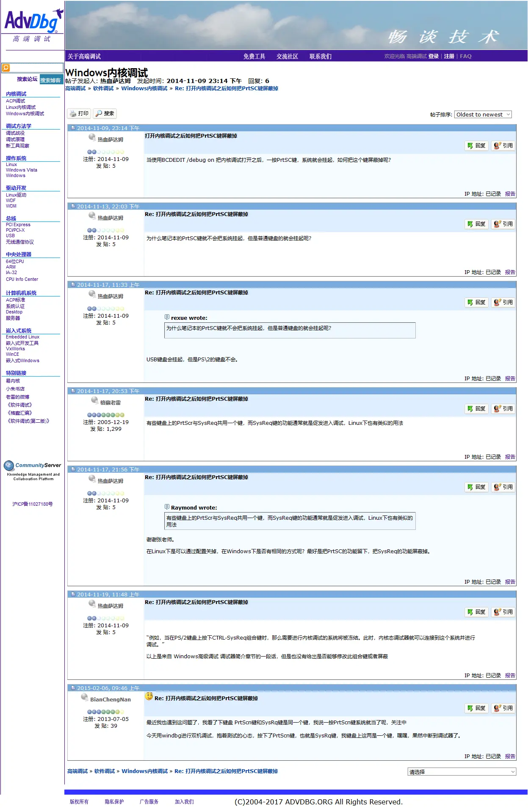The width and height of the screenshot is (528, 812).
Task: Click 隐私保护 in the footer
Action: click(114, 802)
